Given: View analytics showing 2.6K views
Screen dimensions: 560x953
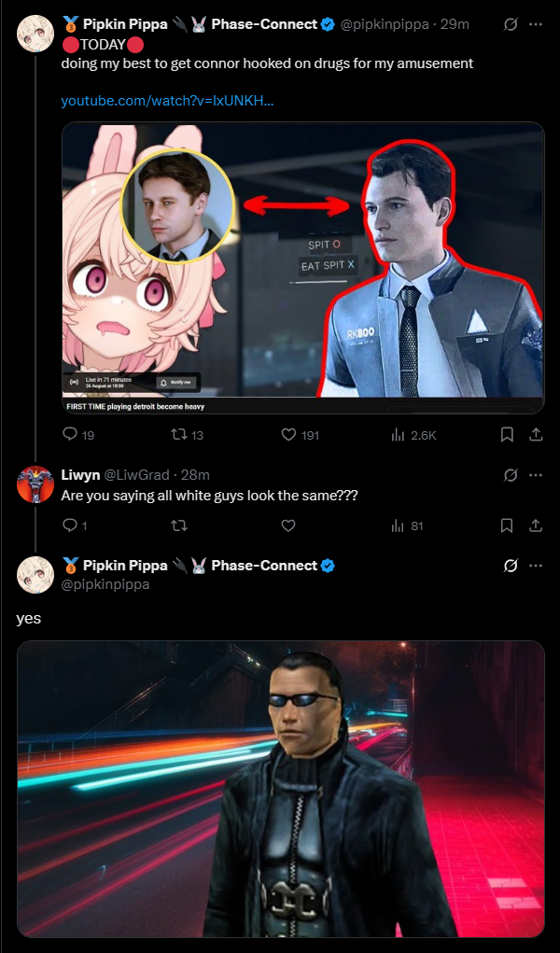Looking at the screenshot, I should (398, 435).
